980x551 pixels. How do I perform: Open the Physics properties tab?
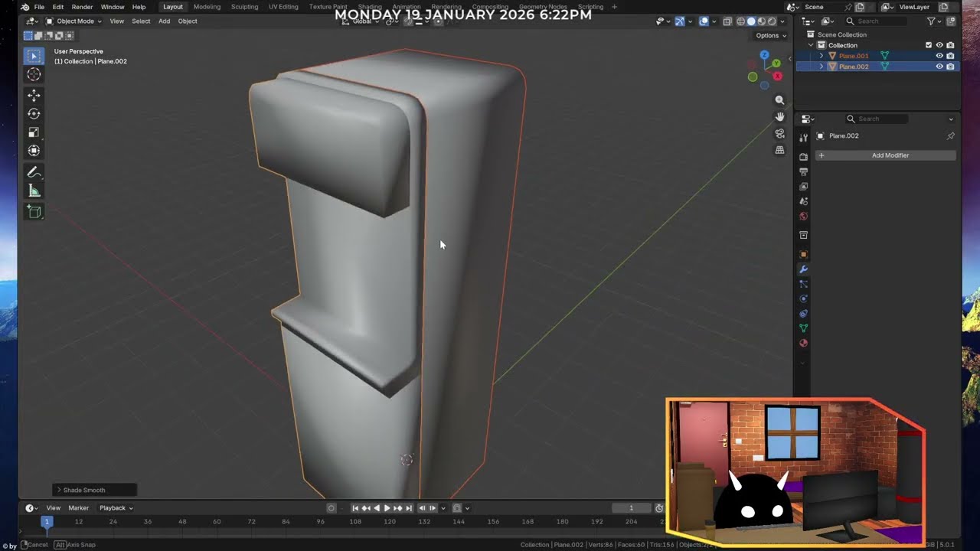[x=803, y=298]
